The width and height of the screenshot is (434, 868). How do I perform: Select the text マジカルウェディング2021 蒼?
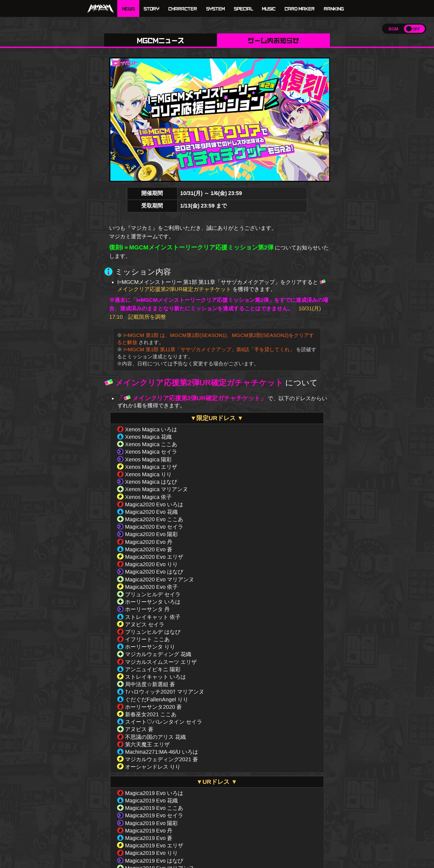click(x=162, y=759)
